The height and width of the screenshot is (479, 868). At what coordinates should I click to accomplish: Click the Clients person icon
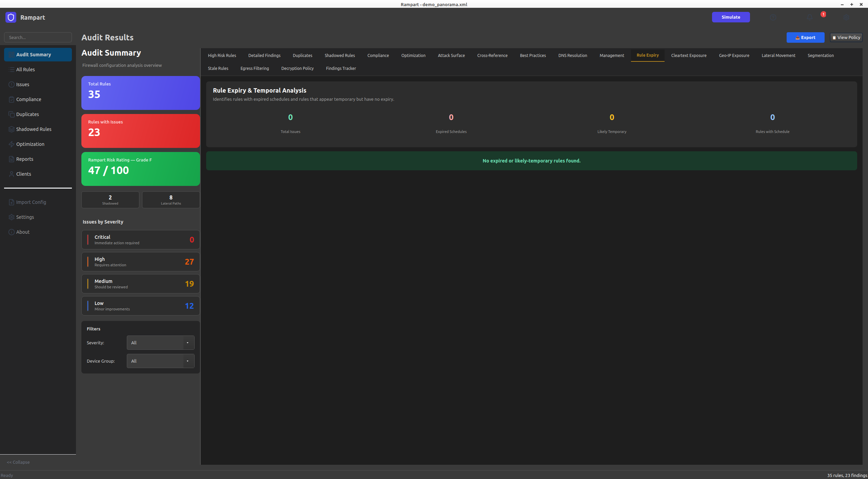[12, 174]
